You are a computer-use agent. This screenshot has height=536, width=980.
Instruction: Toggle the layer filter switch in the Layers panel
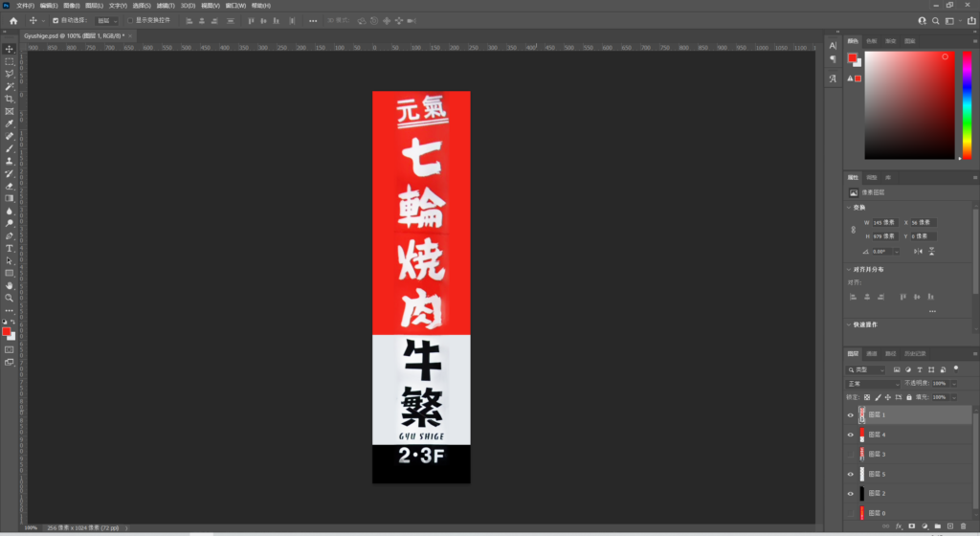[956, 369]
